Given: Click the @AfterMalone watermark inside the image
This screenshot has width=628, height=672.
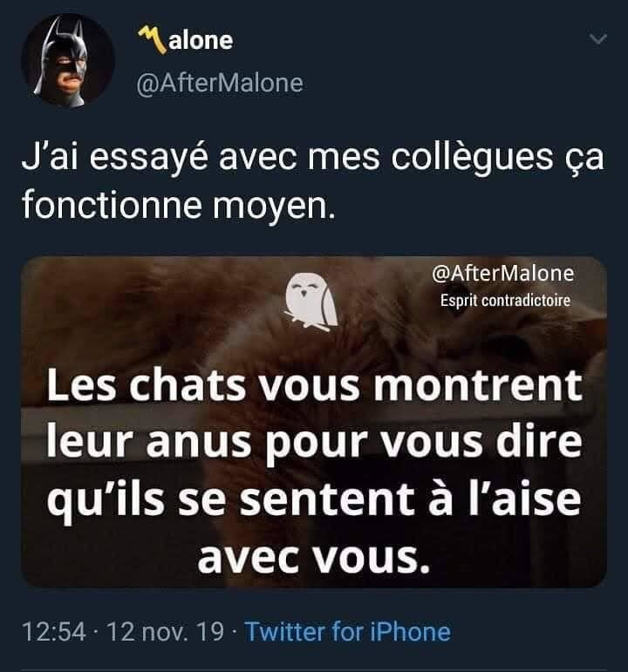Looking at the screenshot, I should click(502, 274).
